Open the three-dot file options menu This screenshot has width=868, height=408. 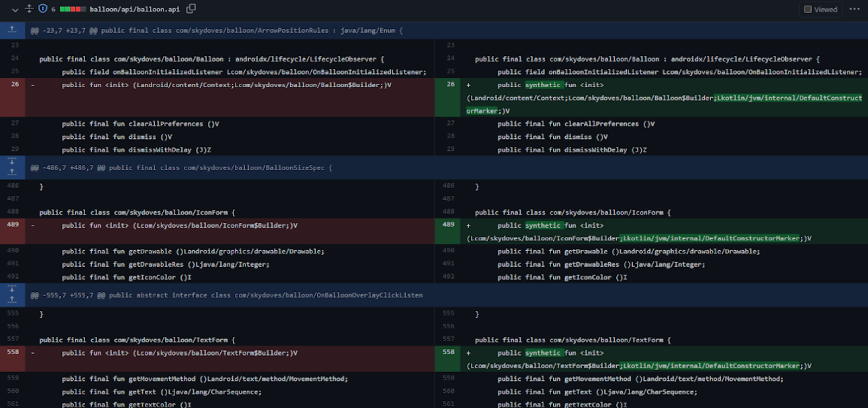[854, 9]
